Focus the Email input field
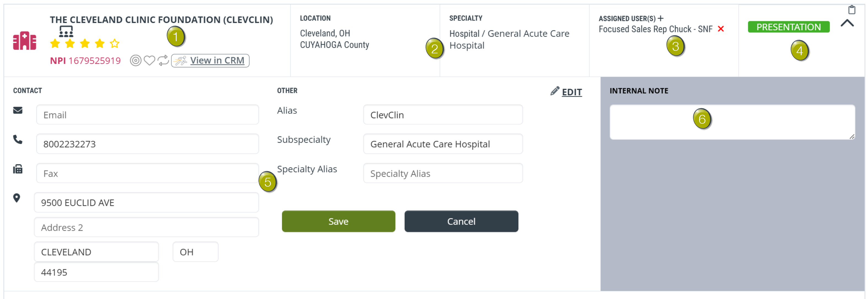Screen dimensions: 868x299 point(148,115)
